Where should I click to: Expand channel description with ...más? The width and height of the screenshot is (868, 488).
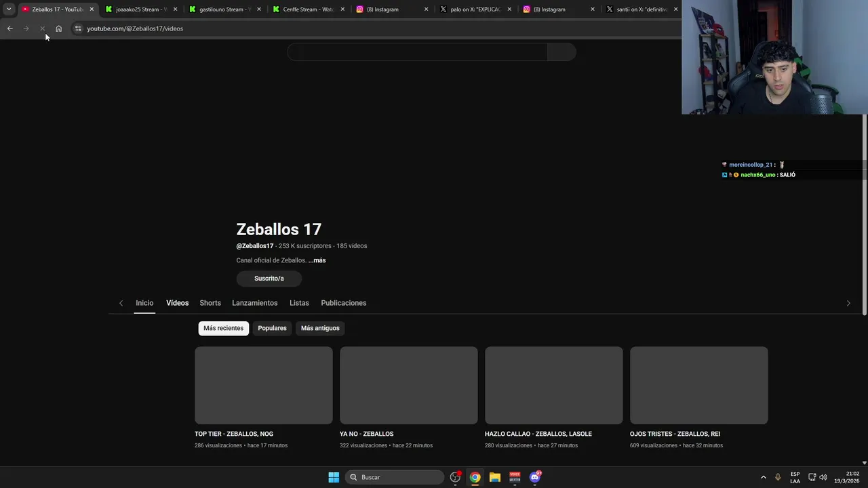pyautogui.click(x=317, y=260)
